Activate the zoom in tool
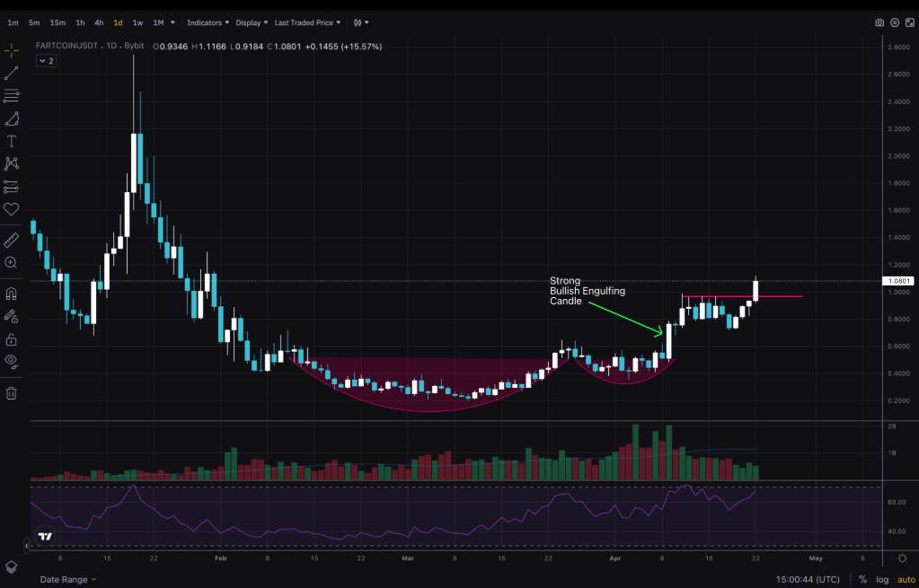The height and width of the screenshot is (588, 919). tap(11, 263)
